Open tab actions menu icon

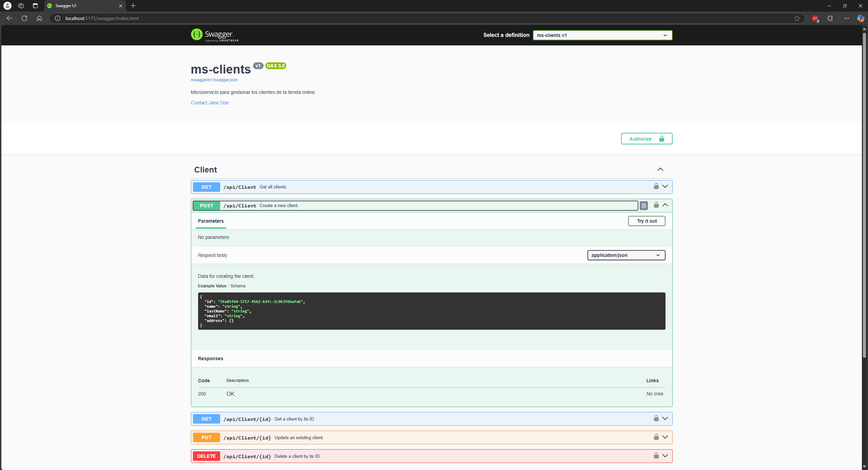click(35, 6)
